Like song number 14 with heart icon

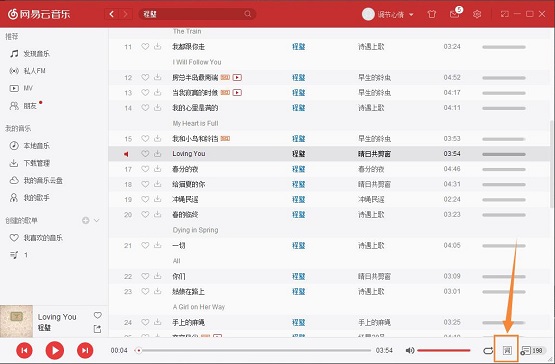click(x=145, y=108)
